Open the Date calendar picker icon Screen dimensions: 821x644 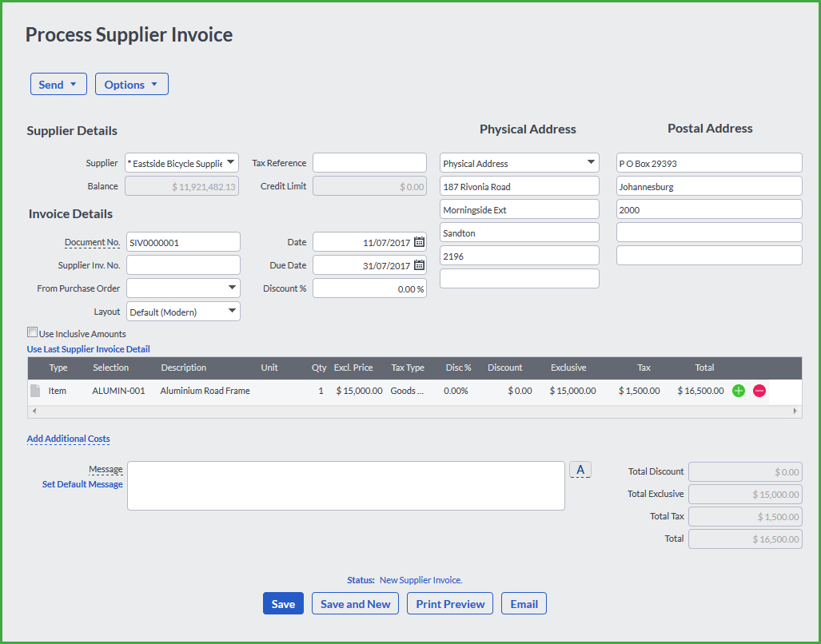[x=420, y=241]
